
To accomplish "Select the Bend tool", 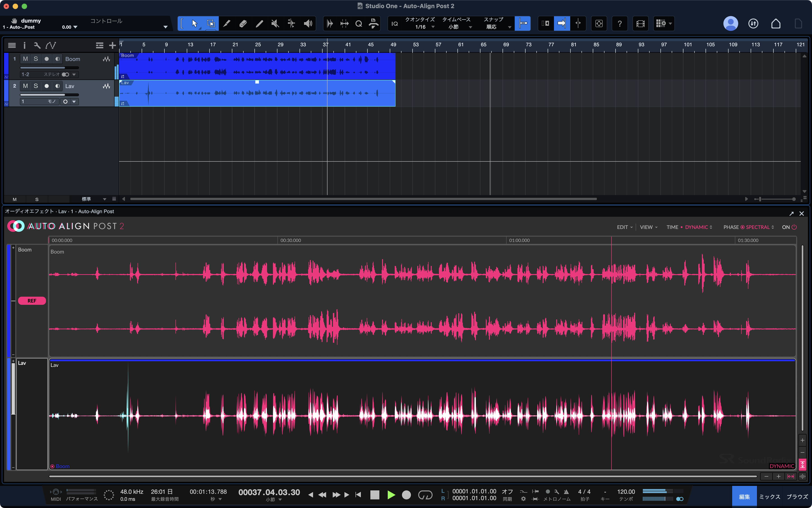I will tap(291, 23).
